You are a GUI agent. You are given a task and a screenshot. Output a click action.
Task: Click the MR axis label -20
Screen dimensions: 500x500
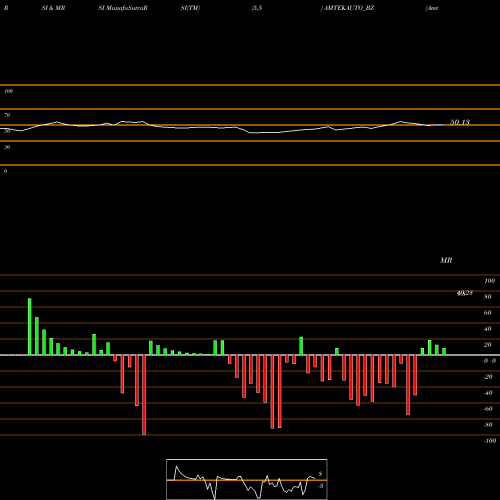[488, 377]
